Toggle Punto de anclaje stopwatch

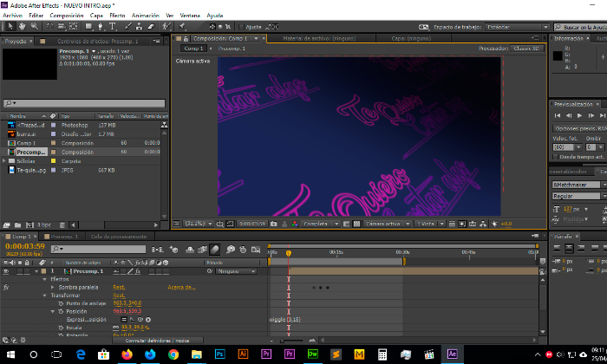[x=61, y=303]
